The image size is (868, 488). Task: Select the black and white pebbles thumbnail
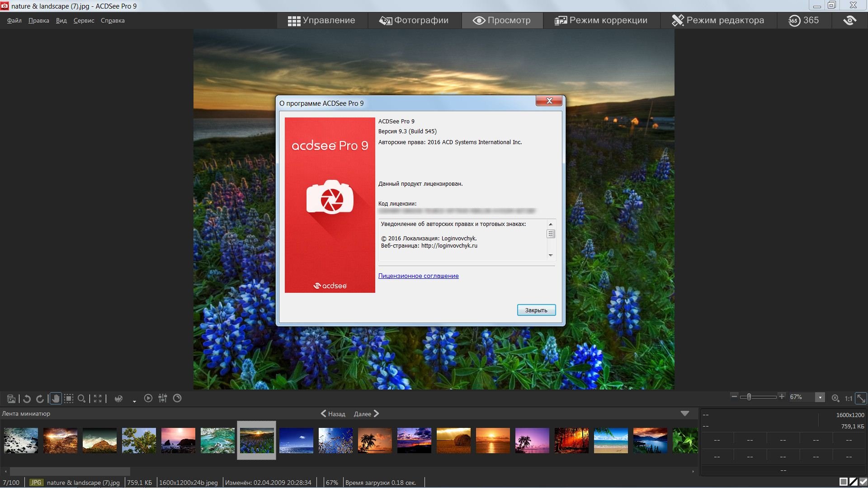[x=21, y=441]
